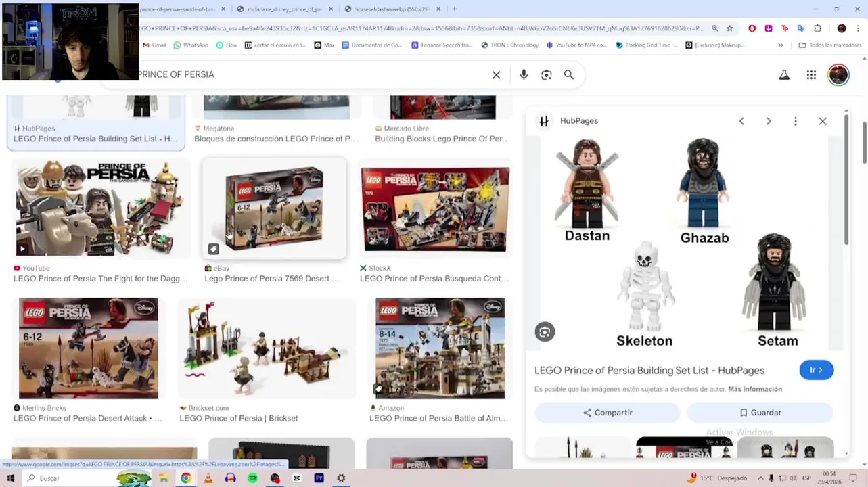The height and width of the screenshot is (487, 868).
Task: Click the zoom magnifier in the address bar
Action: [x=714, y=28]
